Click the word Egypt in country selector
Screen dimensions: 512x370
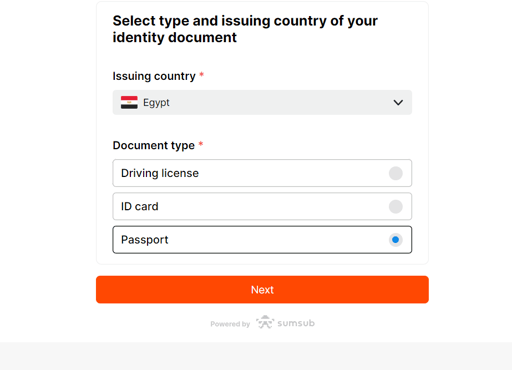(156, 103)
